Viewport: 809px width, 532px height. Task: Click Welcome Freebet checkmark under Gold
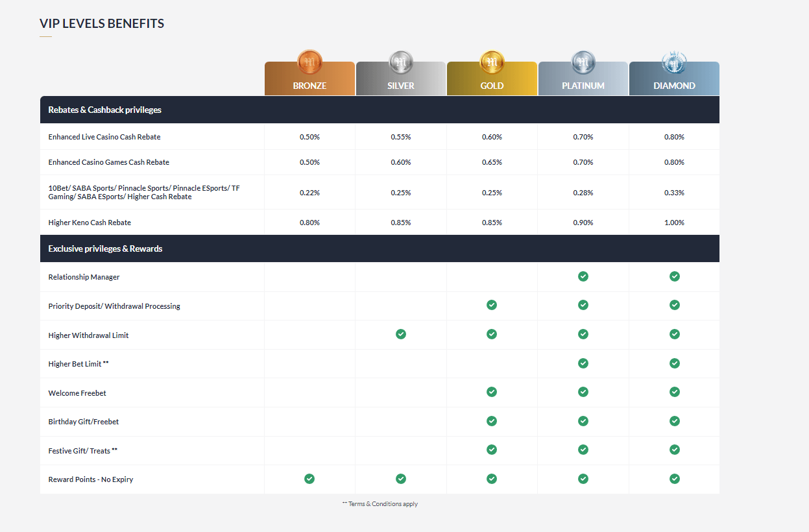pos(492,392)
